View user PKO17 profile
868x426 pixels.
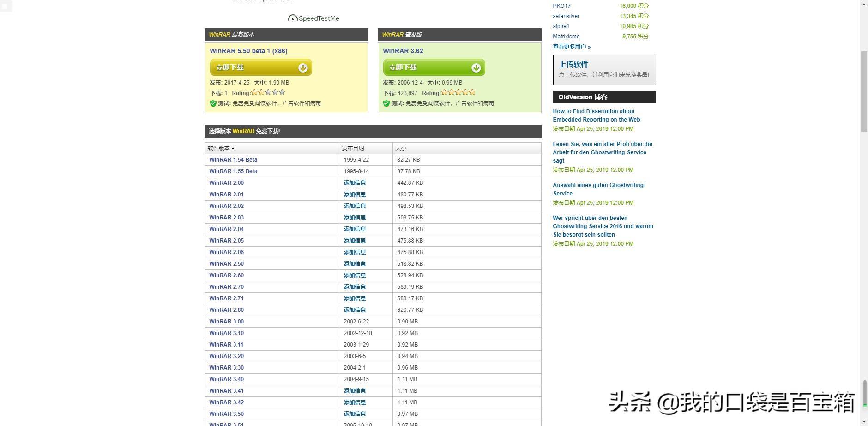click(x=561, y=6)
